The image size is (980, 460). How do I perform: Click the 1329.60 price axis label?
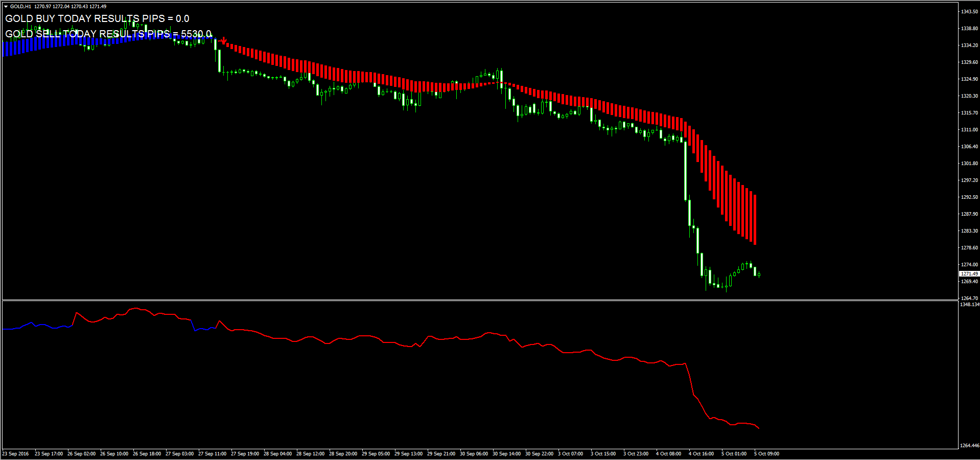click(969, 62)
